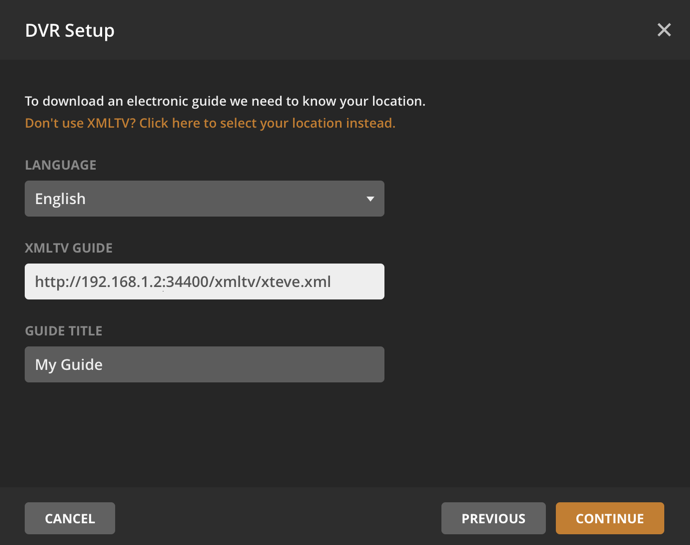Go back with the Previous button
690x545 pixels.
493,518
